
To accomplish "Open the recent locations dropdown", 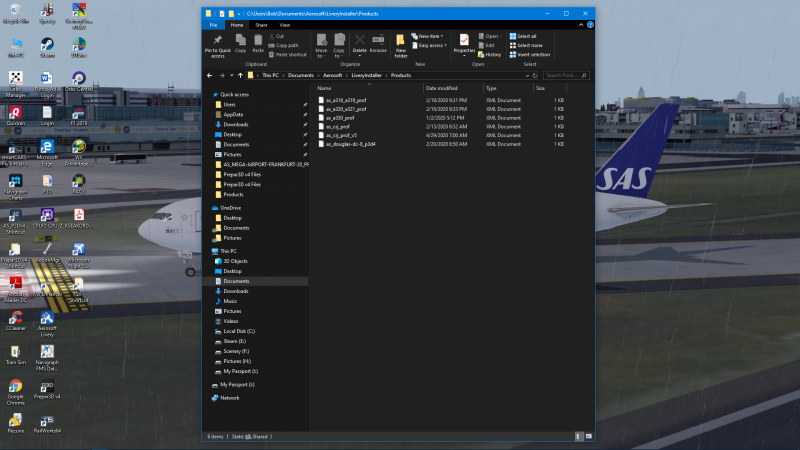I will pos(232,76).
